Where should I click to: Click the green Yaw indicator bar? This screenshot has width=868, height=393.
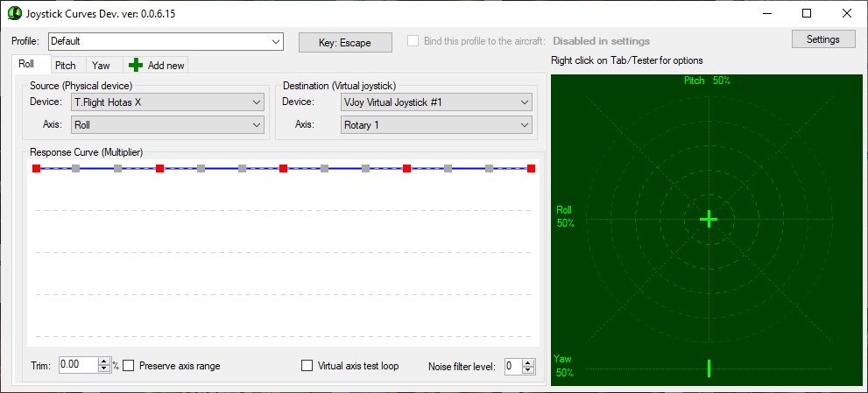click(x=709, y=368)
